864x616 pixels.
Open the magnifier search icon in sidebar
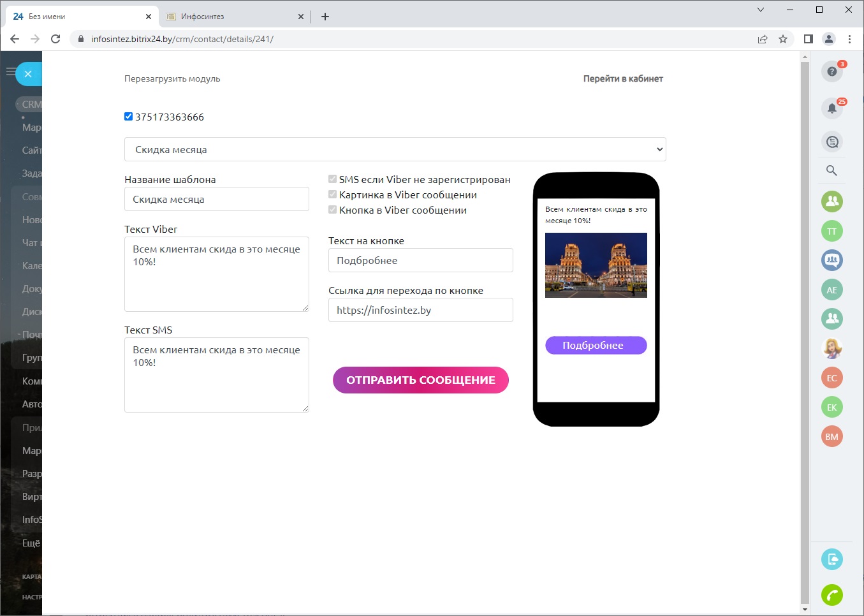pos(831,170)
